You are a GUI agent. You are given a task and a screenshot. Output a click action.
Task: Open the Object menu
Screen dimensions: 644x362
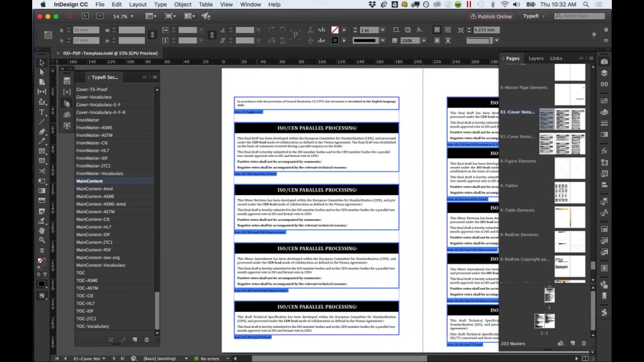[183, 5]
